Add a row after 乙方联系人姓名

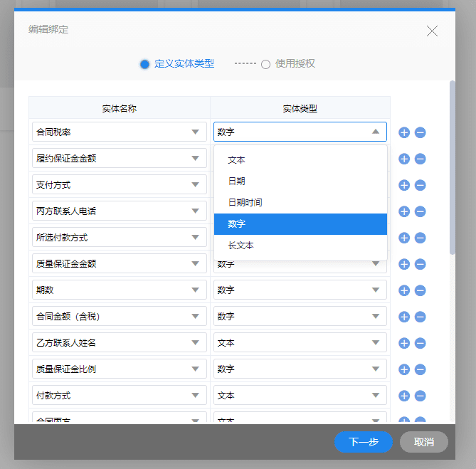404,343
